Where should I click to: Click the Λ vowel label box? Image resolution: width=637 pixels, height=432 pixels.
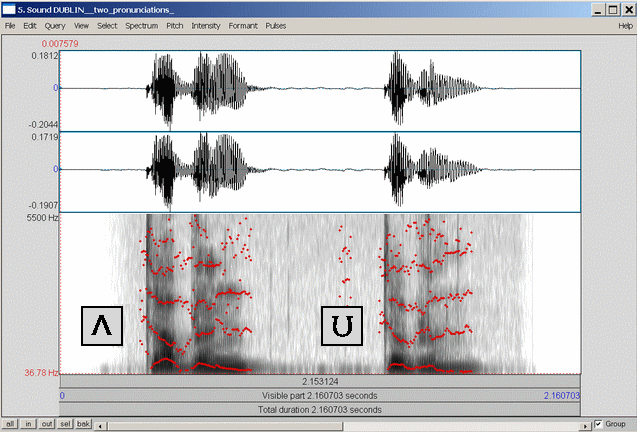[101, 326]
